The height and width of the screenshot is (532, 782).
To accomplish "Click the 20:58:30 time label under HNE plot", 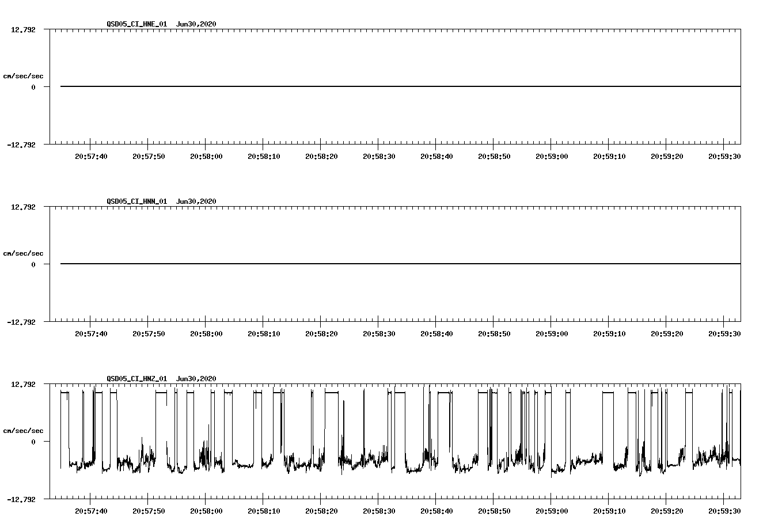I will click(379, 157).
